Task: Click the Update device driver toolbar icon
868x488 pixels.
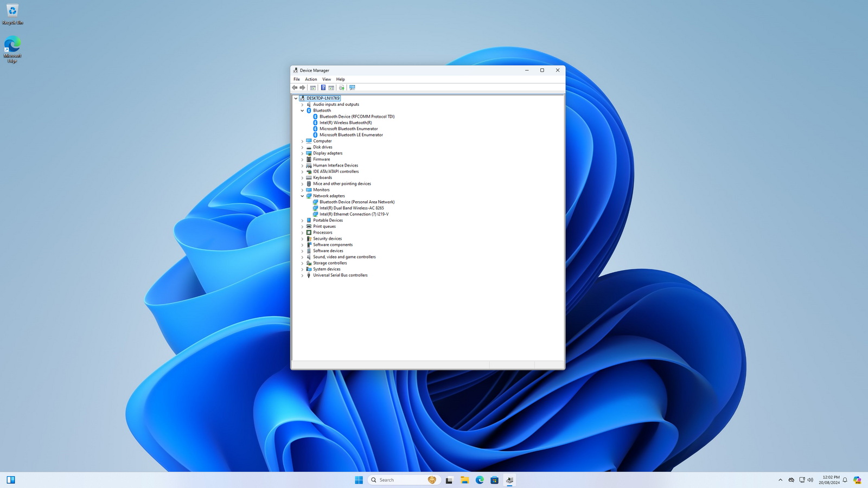Action: point(342,87)
